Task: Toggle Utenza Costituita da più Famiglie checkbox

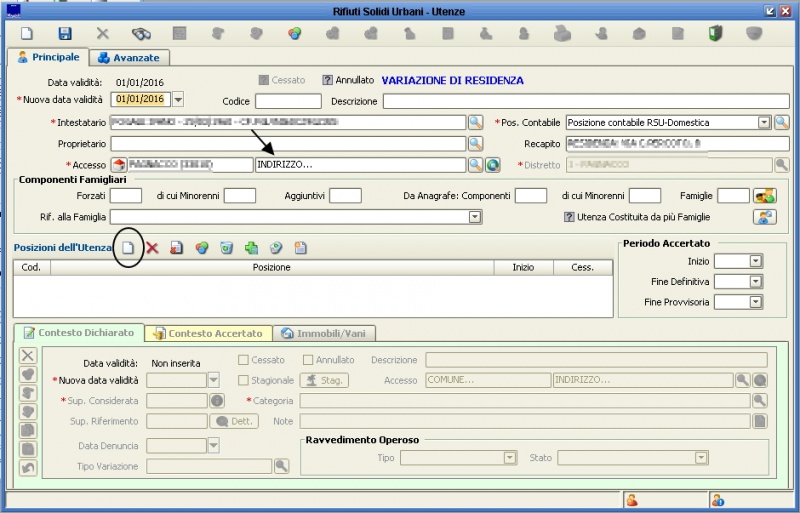Action: pos(569,216)
